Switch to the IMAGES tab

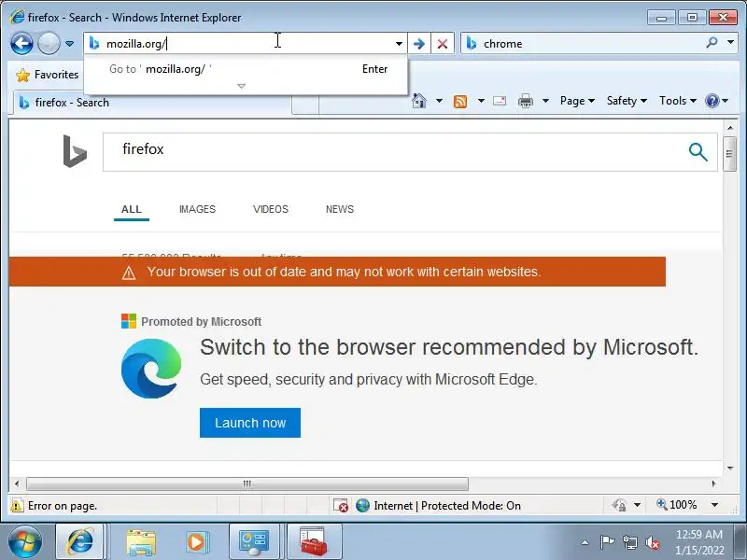197,209
